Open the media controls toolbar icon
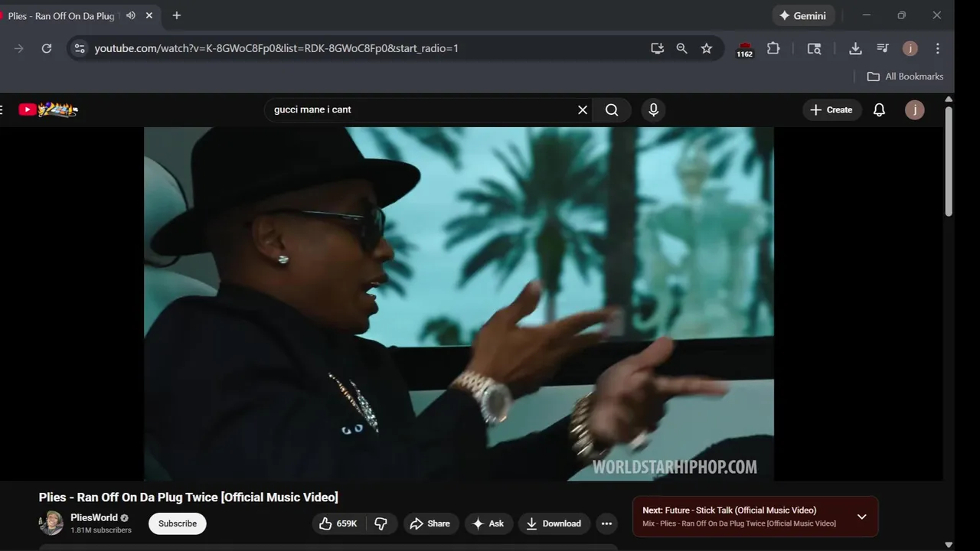 coord(883,48)
